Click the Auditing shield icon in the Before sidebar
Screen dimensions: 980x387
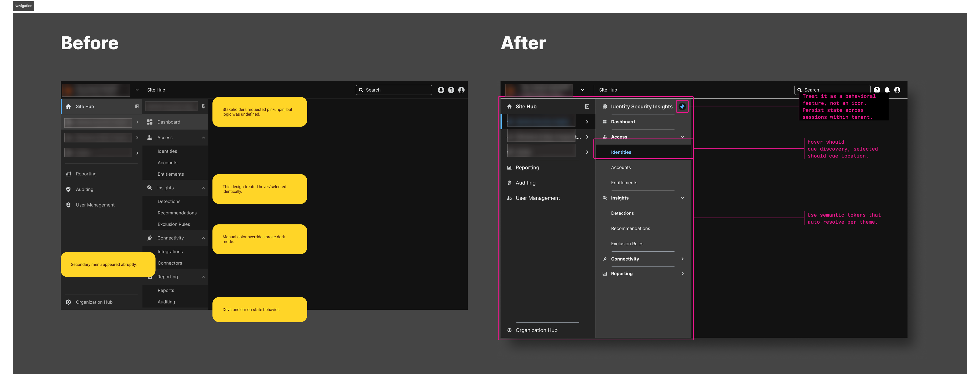(x=68, y=189)
